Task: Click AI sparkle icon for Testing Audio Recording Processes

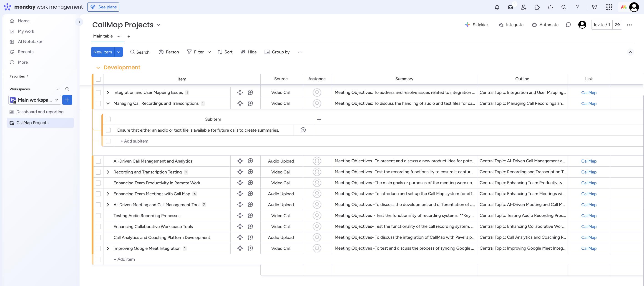Action: pos(240,216)
